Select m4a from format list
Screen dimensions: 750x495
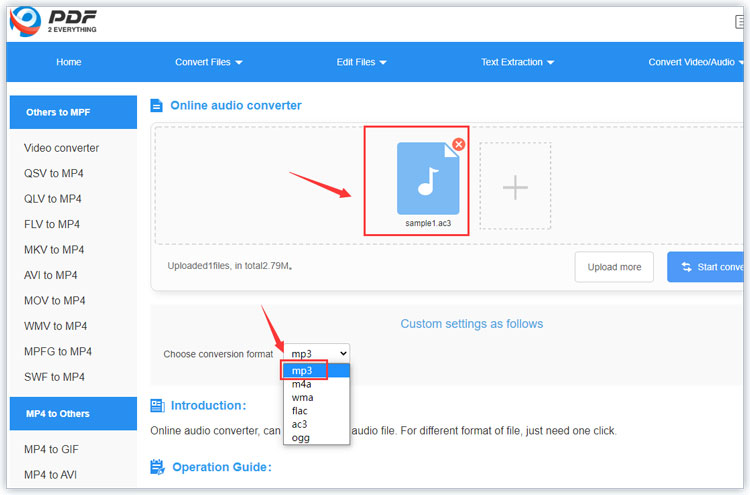tap(317, 384)
